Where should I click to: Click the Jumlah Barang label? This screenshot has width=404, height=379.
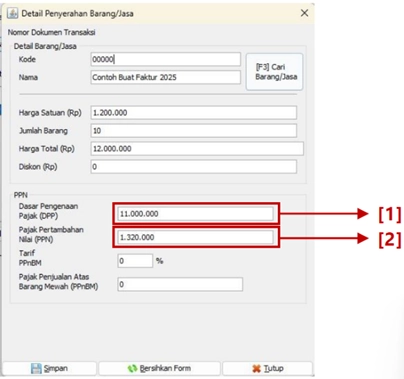[x=43, y=131]
